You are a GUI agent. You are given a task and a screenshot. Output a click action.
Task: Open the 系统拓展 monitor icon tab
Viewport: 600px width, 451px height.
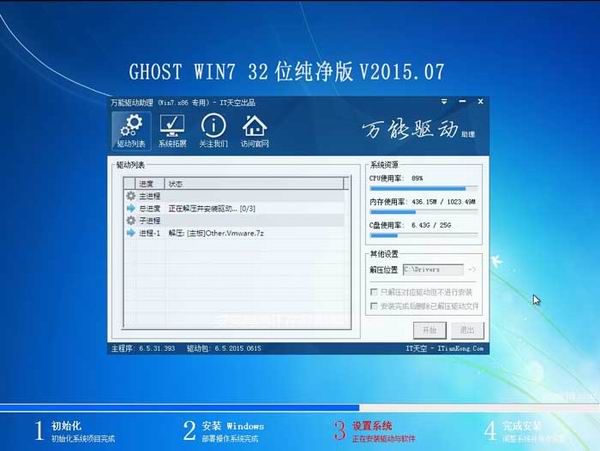click(x=172, y=130)
